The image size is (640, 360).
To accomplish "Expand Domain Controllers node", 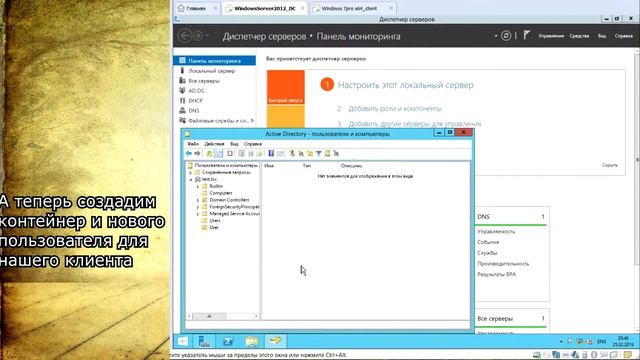I will 198,200.
